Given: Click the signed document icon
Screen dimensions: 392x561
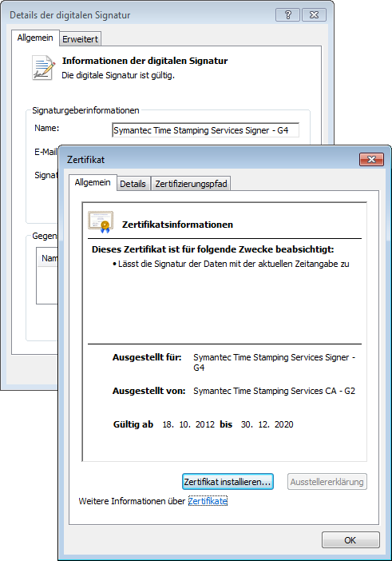Looking at the screenshot, I should tap(44, 67).
